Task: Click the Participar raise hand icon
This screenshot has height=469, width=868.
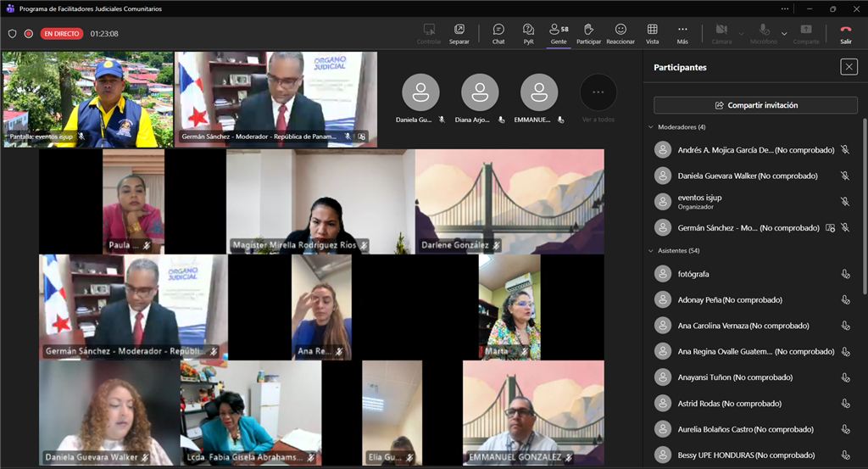Action: point(588,33)
